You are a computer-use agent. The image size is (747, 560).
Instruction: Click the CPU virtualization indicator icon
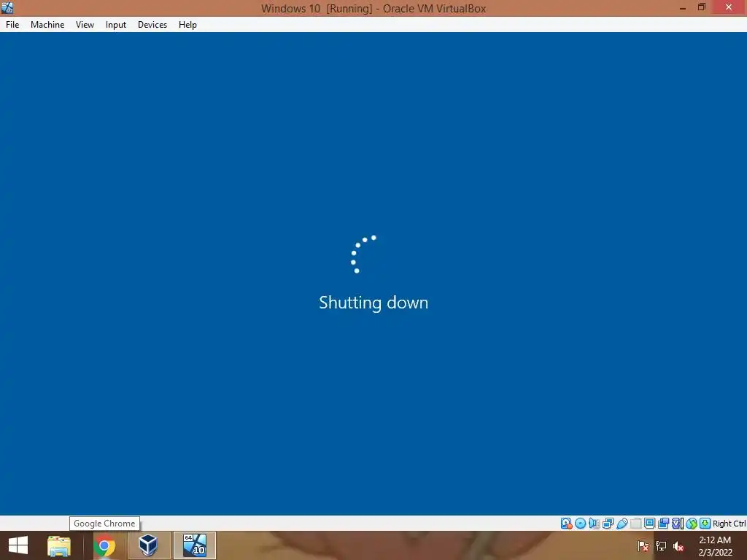pos(677,524)
